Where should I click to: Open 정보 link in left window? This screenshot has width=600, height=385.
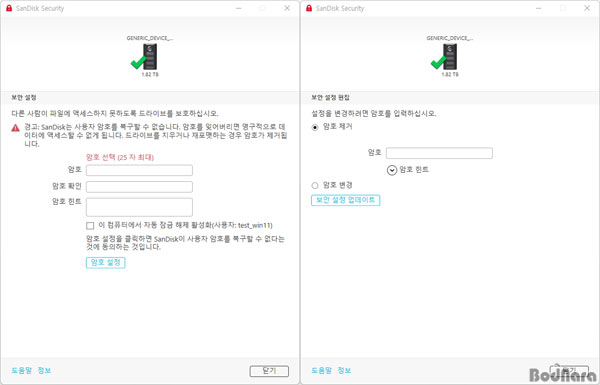point(44,370)
